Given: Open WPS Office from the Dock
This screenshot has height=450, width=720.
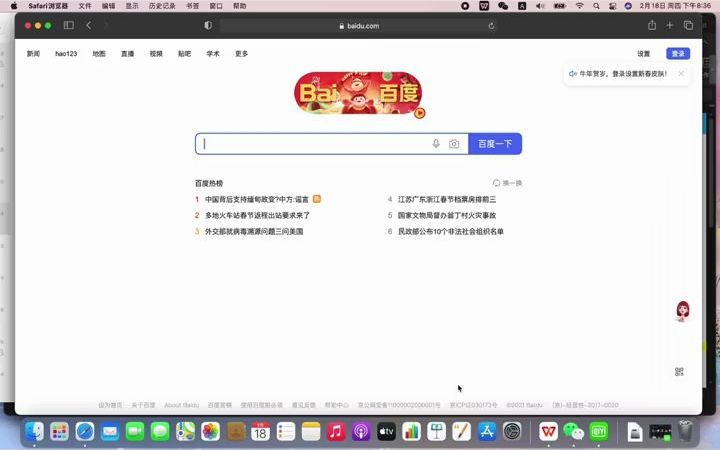Looking at the screenshot, I should point(548,432).
